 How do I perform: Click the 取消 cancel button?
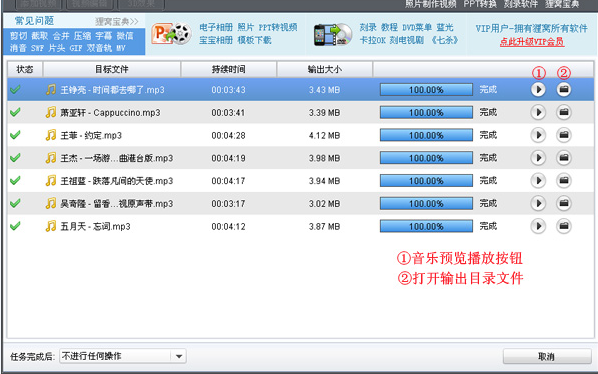coord(547,356)
